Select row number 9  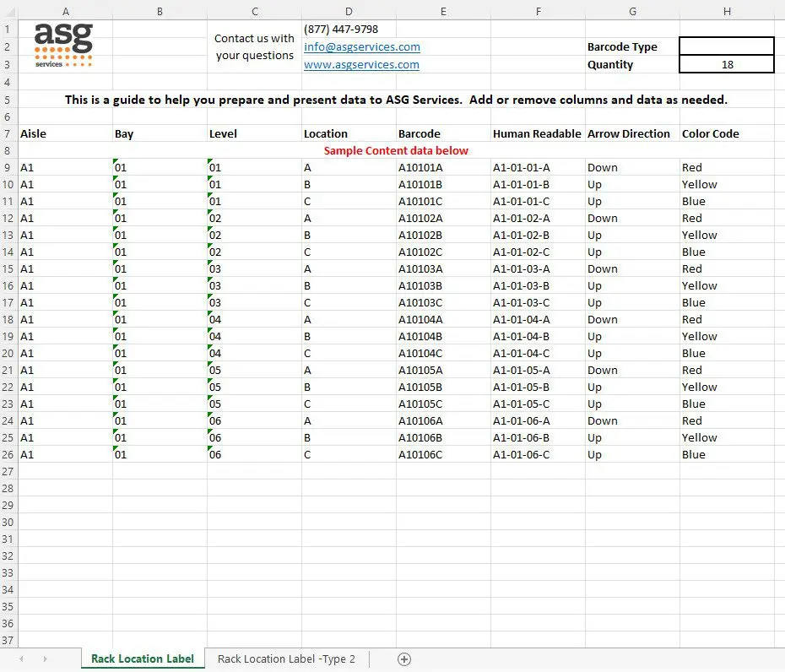pyautogui.click(x=8, y=167)
